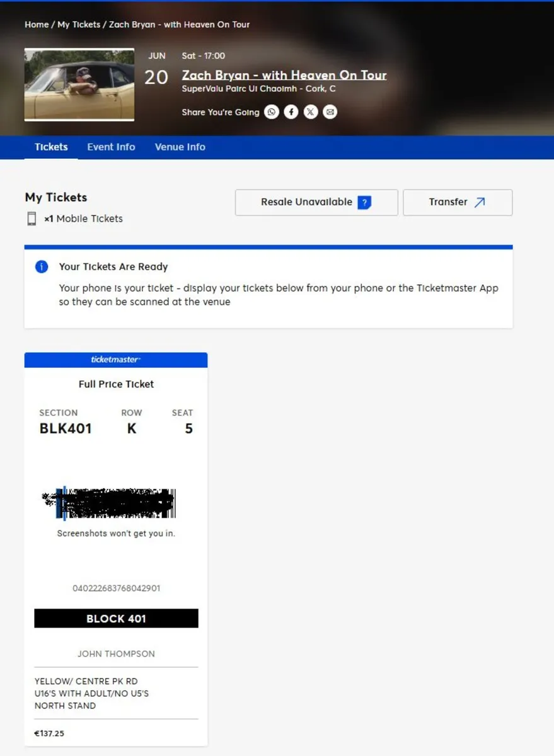
Task: Open the Zach Bryan event title link
Action: tap(284, 75)
